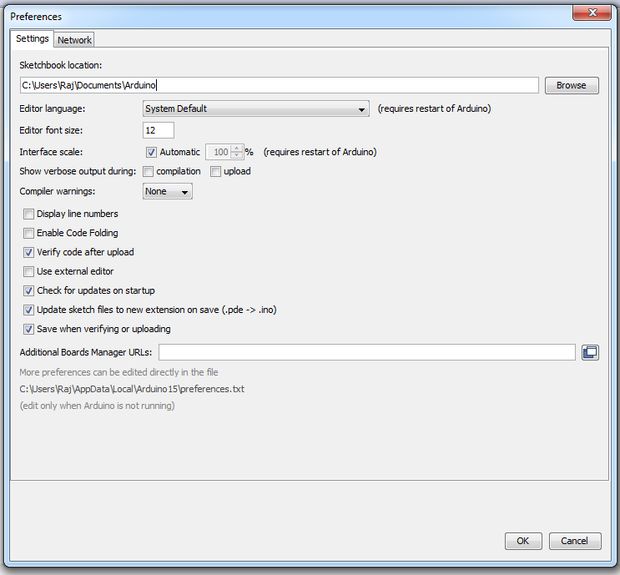The image size is (620, 575).
Task: Click Cancel to discard preference changes
Action: [575, 541]
